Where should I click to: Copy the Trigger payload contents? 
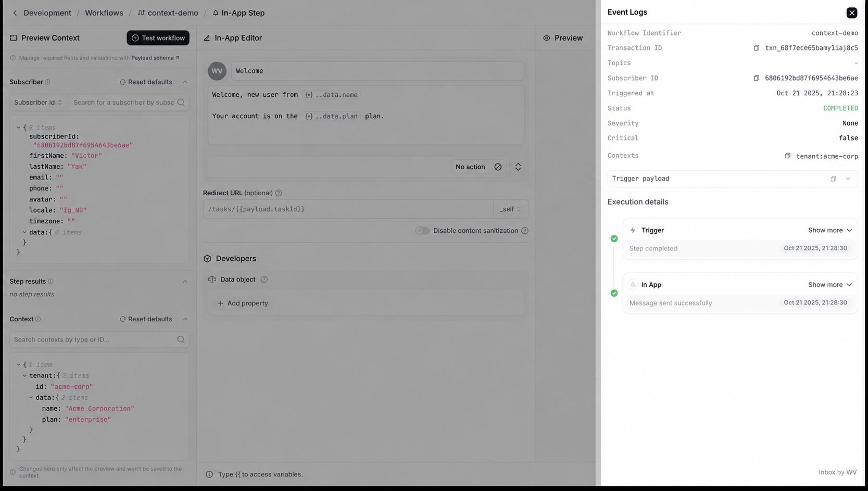pos(833,179)
